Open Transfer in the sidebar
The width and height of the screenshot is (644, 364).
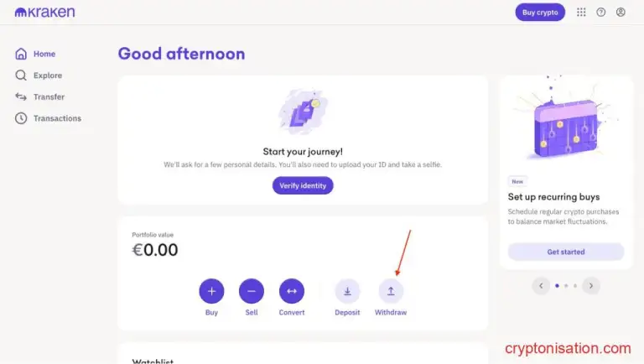[x=49, y=96]
